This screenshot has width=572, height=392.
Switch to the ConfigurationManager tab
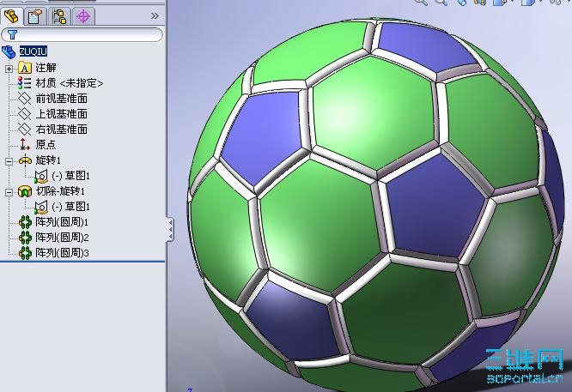click(x=59, y=16)
